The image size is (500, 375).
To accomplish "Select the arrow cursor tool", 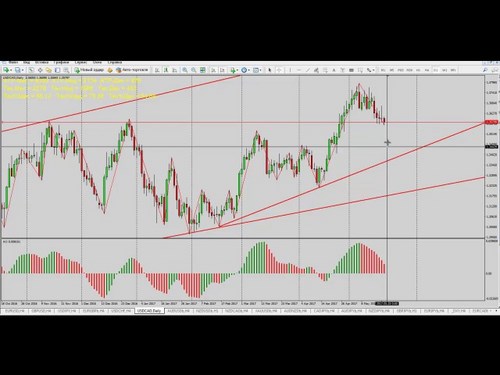I will tap(270, 70).
